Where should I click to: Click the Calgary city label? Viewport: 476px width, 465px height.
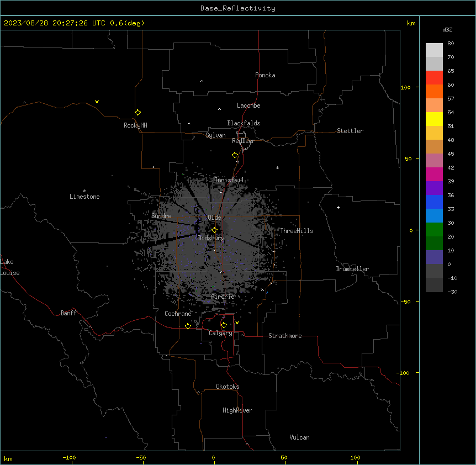tap(220, 333)
